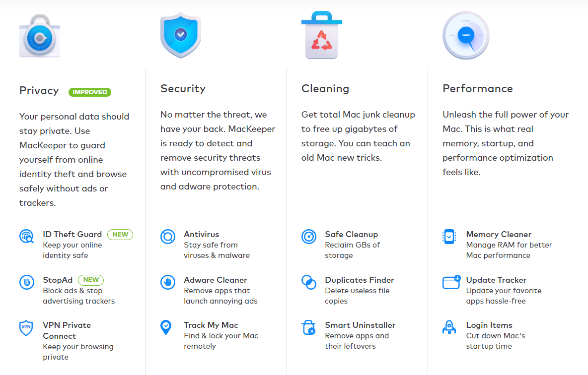Click the StopAd hand icon

tap(26, 282)
